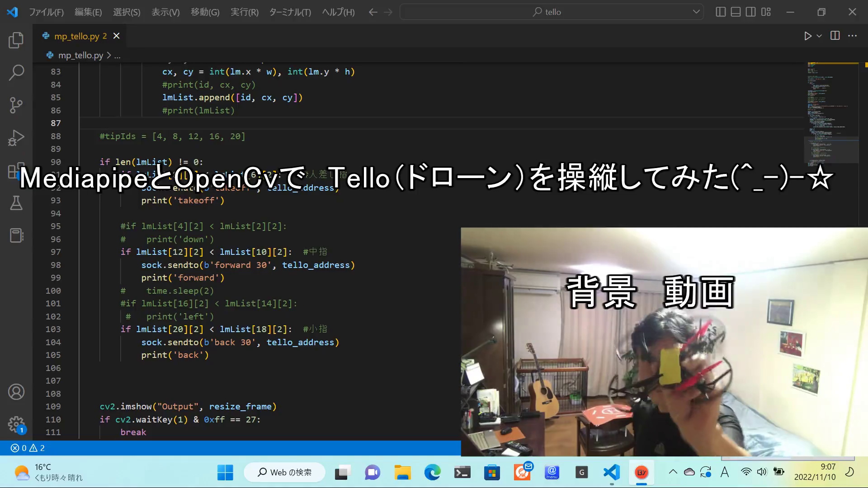Go back with the left arrow

tap(373, 12)
